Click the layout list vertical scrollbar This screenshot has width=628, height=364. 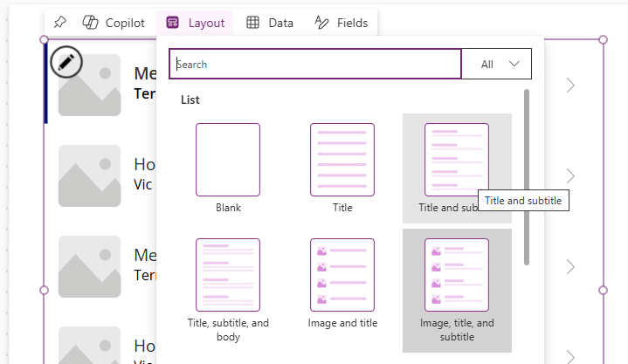point(526,175)
